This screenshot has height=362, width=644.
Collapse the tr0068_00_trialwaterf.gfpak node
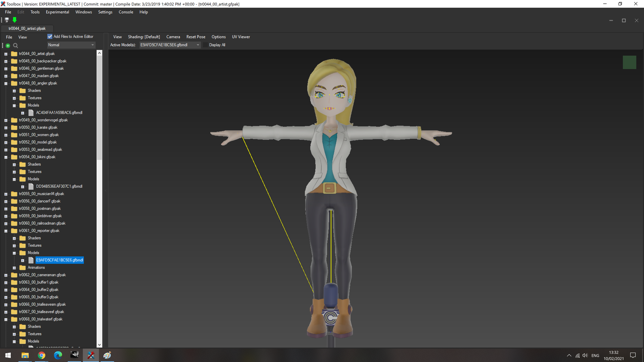[x=6, y=319]
